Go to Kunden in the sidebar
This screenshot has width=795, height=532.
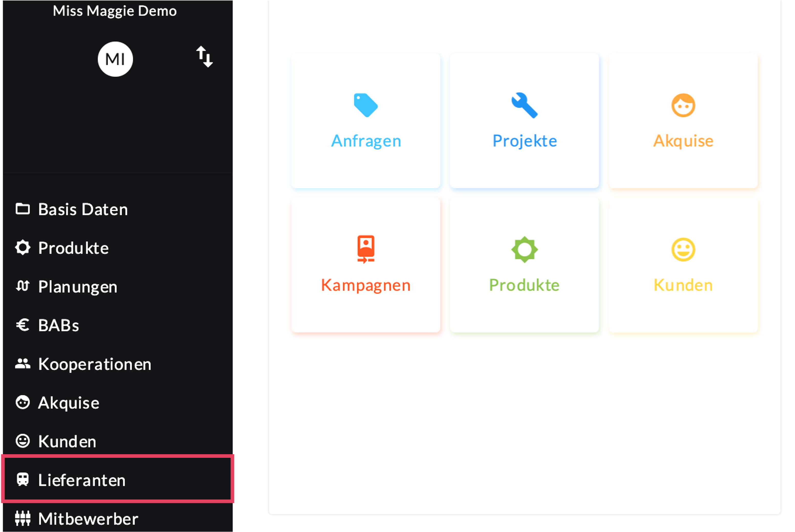(67, 441)
